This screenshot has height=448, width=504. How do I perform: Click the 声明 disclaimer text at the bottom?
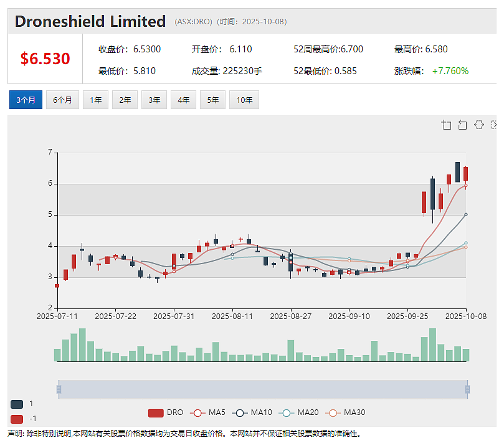pyautogui.click(x=184, y=434)
